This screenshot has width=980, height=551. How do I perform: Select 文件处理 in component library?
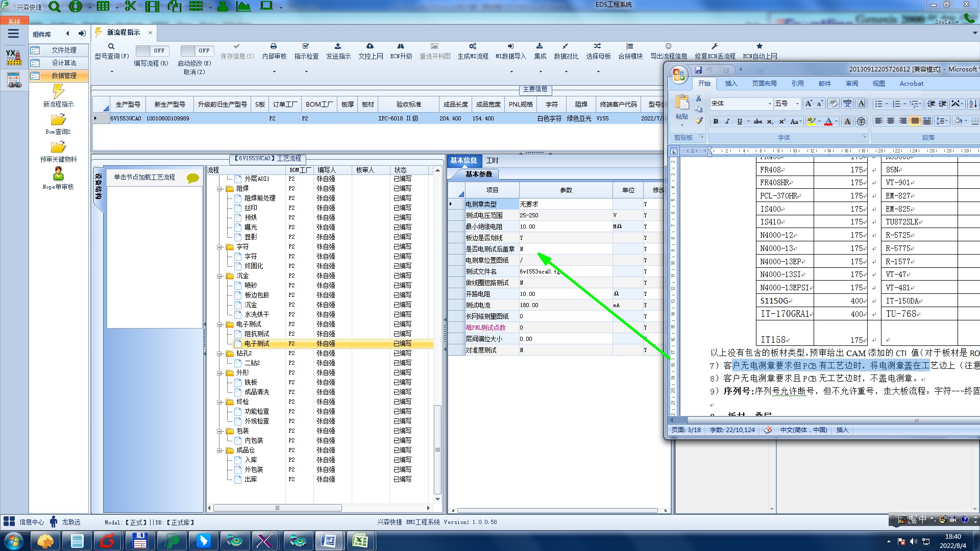click(64, 50)
